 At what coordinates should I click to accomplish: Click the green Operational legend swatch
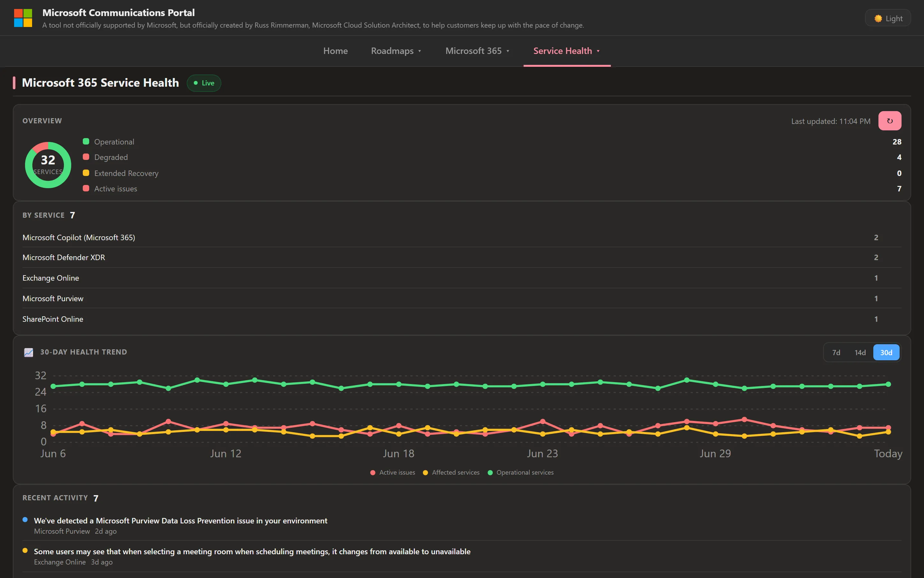(86, 141)
